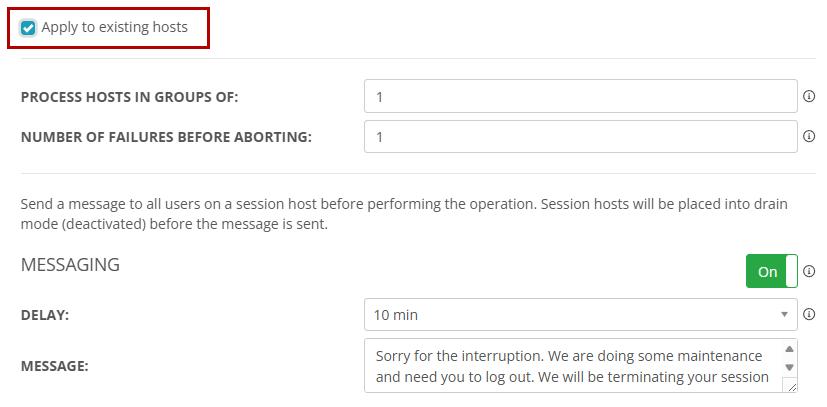Screen dimensions: 827x407
Task: Turn off the Messaging On switch
Action: [x=771, y=271]
